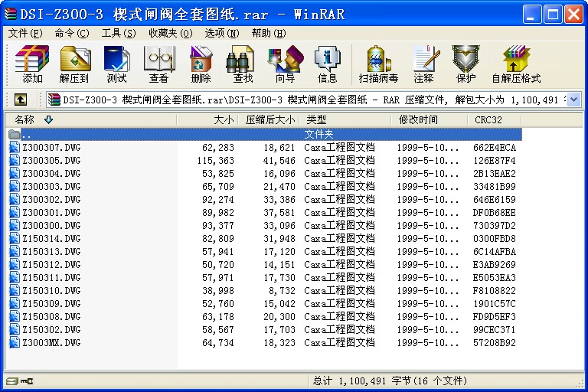
Task: Select file Z150308.DWG
Action: click(51, 317)
